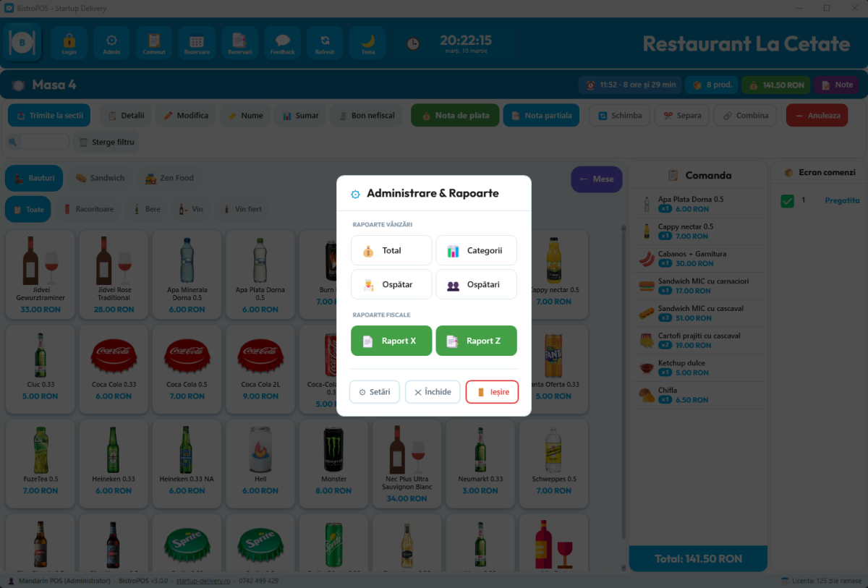
Task: Open the Login lock icon
Action: [69, 42]
